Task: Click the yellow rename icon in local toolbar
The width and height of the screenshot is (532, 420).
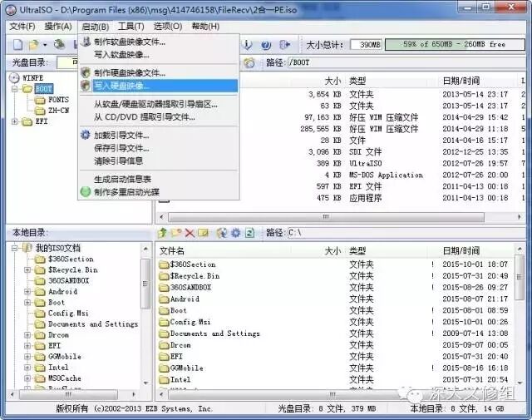Action: coord(203,233)
